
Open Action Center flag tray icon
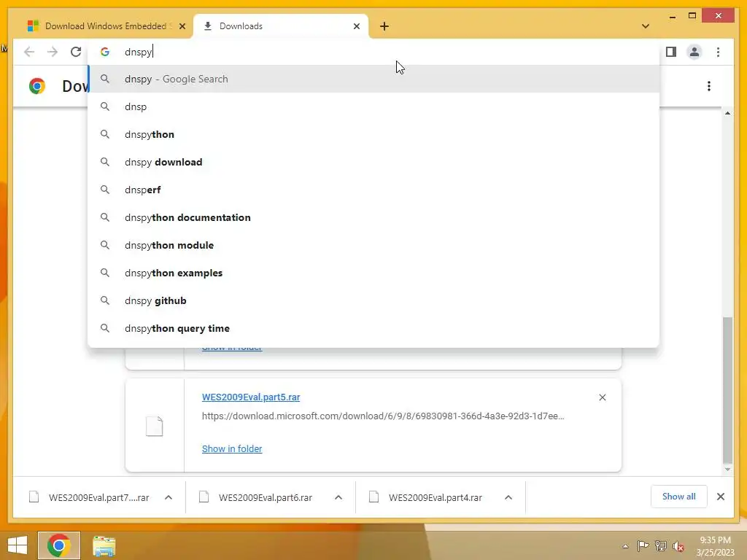click(x=643, y=546)
